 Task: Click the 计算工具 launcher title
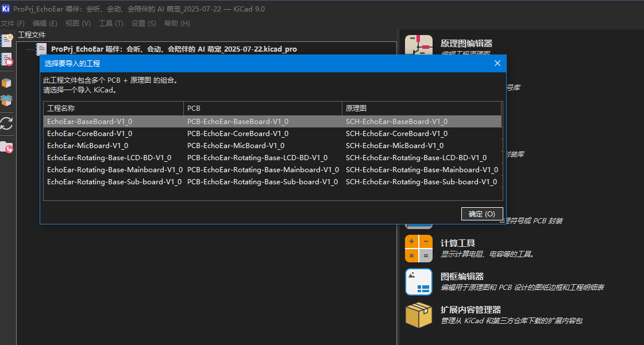[x=457, y=243]
